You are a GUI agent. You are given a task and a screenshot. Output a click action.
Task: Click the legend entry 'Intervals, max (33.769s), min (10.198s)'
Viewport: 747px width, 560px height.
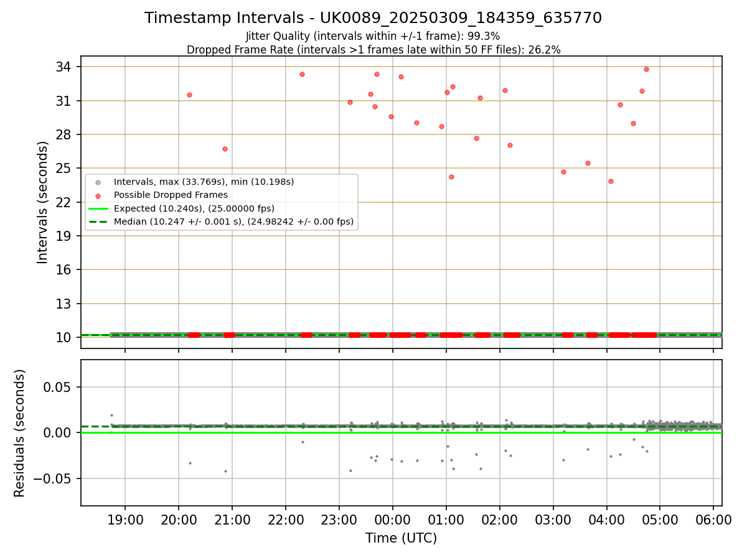204,182
